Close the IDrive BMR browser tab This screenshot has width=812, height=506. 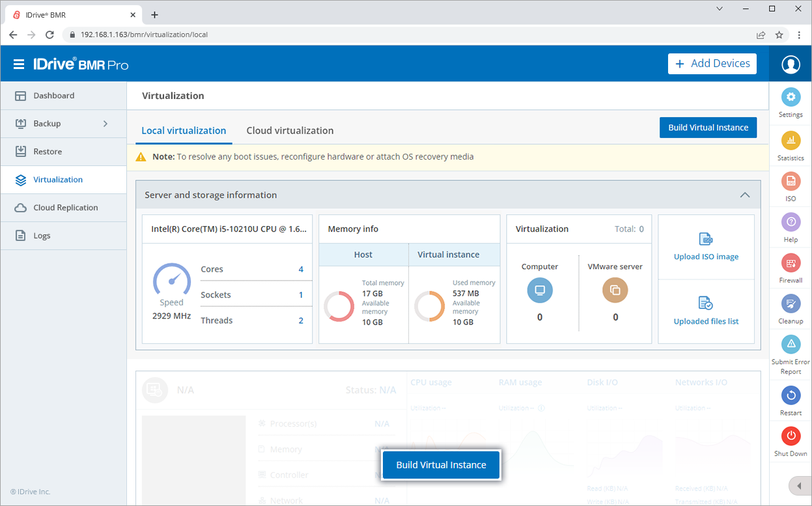[x=132, y=14]
